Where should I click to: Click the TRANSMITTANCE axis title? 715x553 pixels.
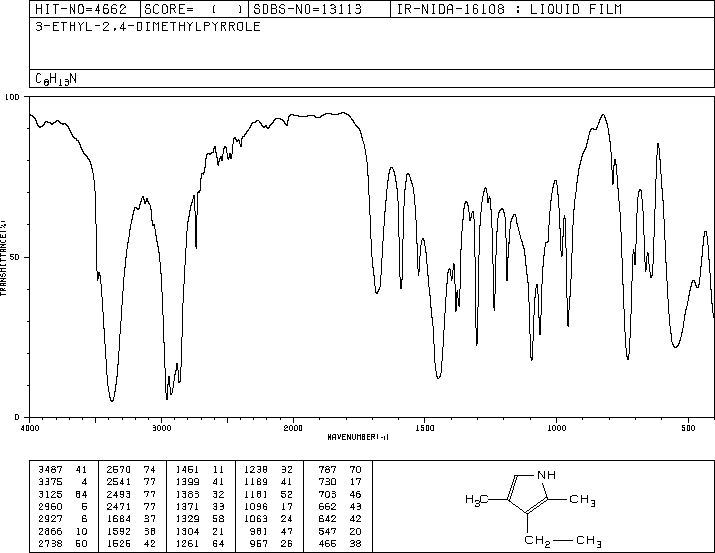[x=3, y=258]
